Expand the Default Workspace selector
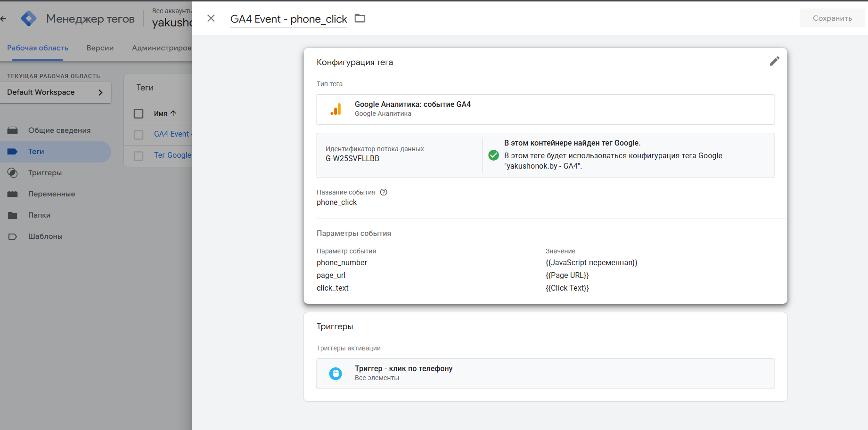 pos(56,92)
